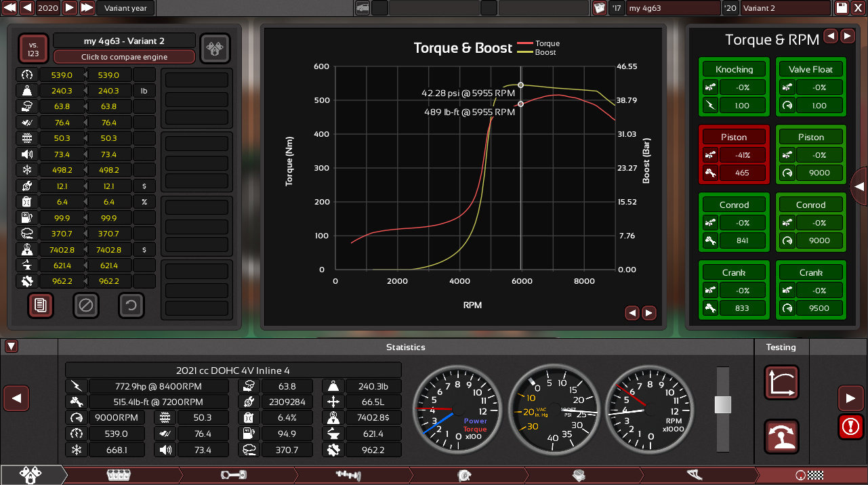
Task: Collapse the Statistics panel with the down arrow
Action: [12, 347]
